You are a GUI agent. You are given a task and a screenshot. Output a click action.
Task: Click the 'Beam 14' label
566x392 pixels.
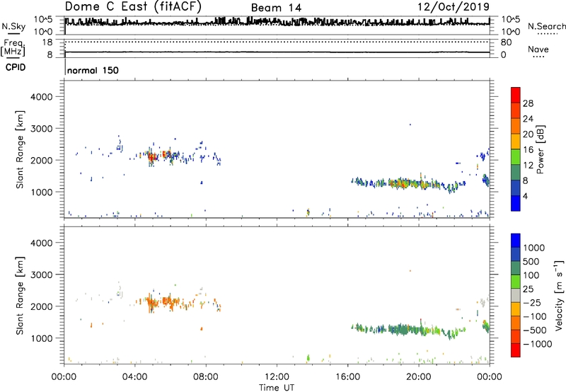[276, 8]
